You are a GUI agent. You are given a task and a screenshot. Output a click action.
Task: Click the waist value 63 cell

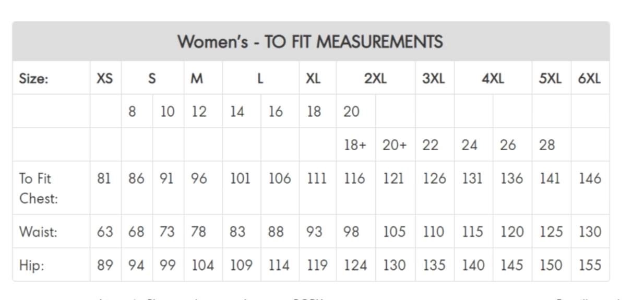[x=104, y=232]
